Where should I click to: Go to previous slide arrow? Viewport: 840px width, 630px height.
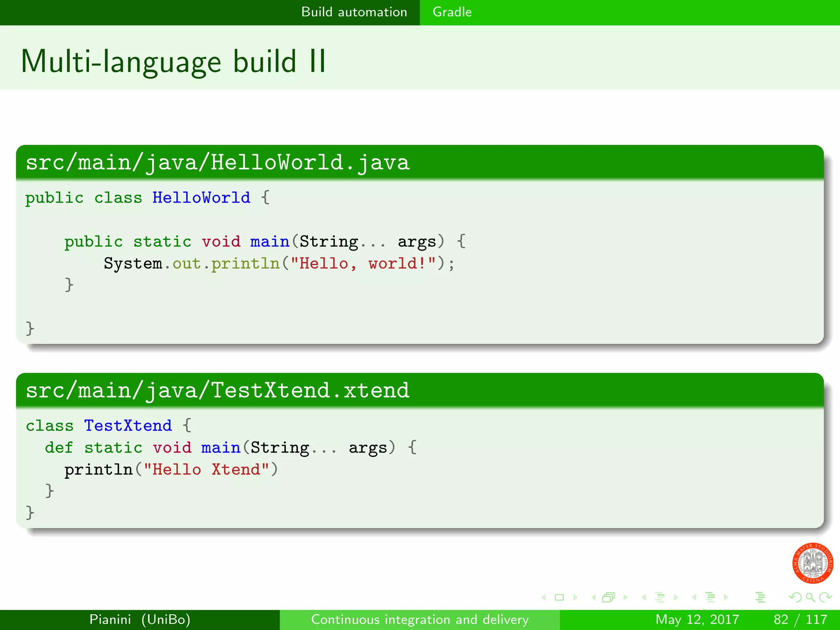(x=544, y=598)
